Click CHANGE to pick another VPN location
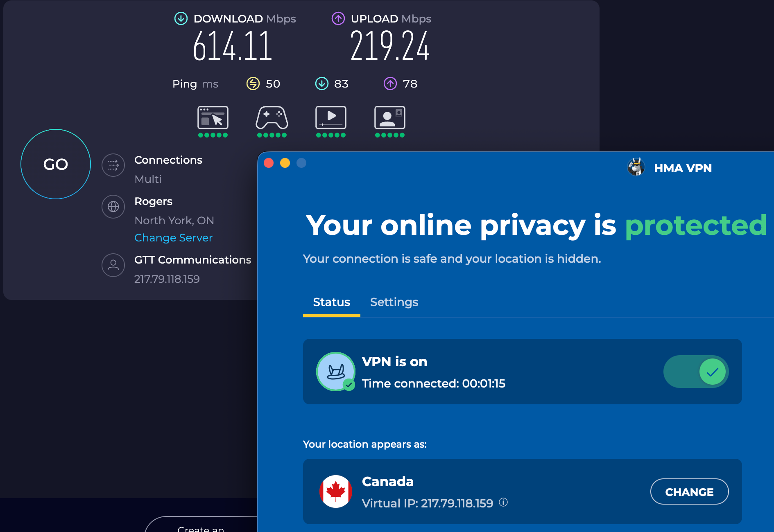 (689, 492)
